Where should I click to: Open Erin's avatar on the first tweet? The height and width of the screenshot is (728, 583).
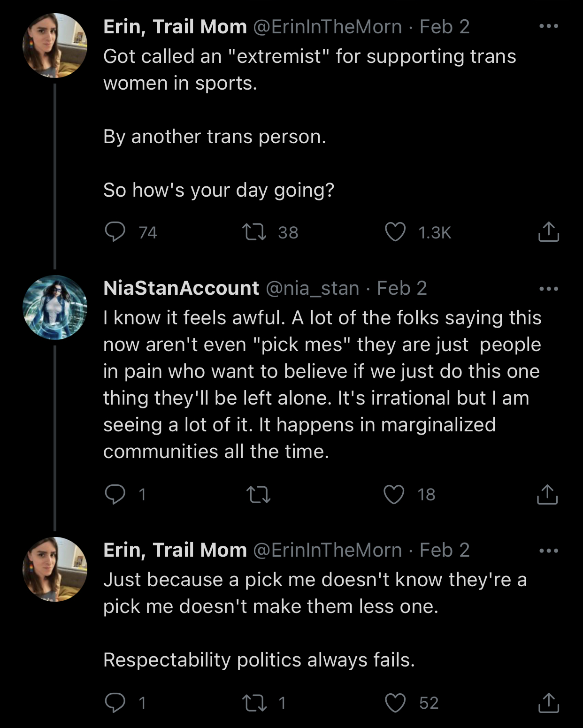[55, 46]
